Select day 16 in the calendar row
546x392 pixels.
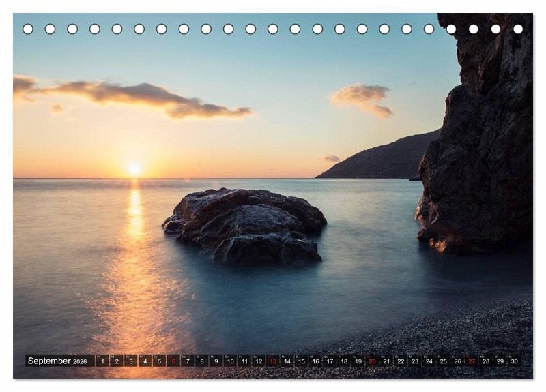[x=315, y=361]
